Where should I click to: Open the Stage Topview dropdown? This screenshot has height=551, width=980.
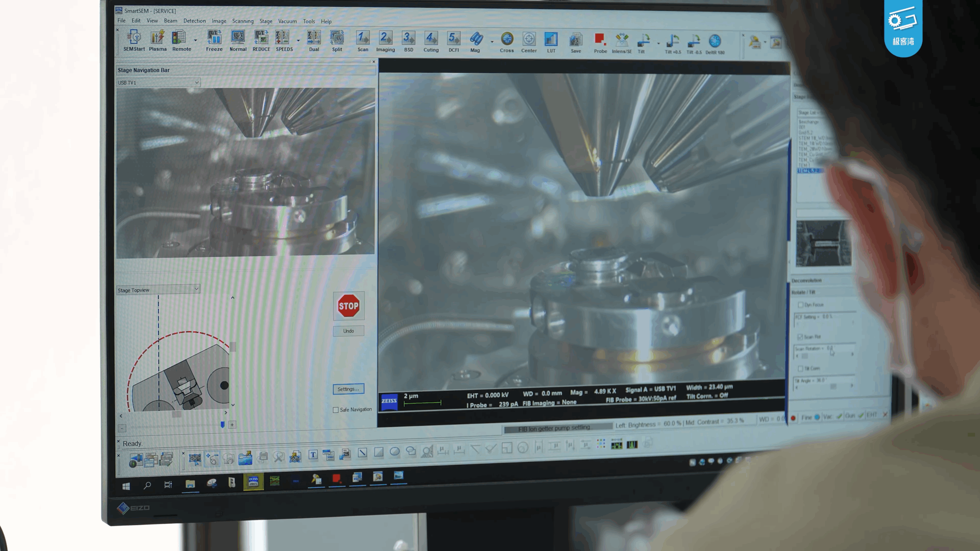point(158,290)
